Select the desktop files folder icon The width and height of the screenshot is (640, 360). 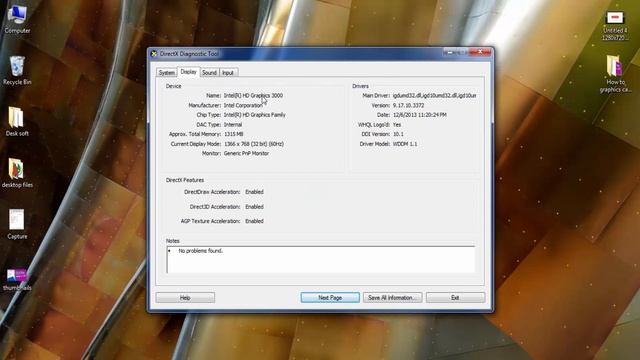17,173
